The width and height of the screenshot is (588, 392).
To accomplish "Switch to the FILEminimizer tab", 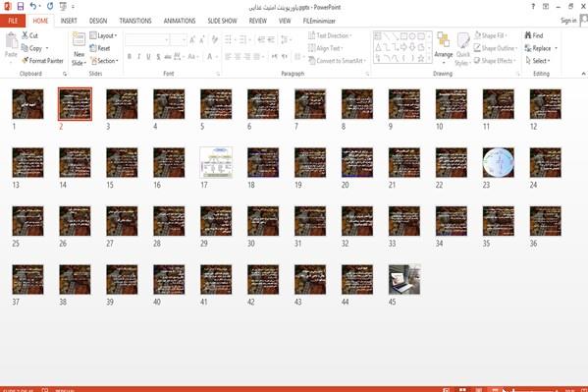I will (319, 21).
